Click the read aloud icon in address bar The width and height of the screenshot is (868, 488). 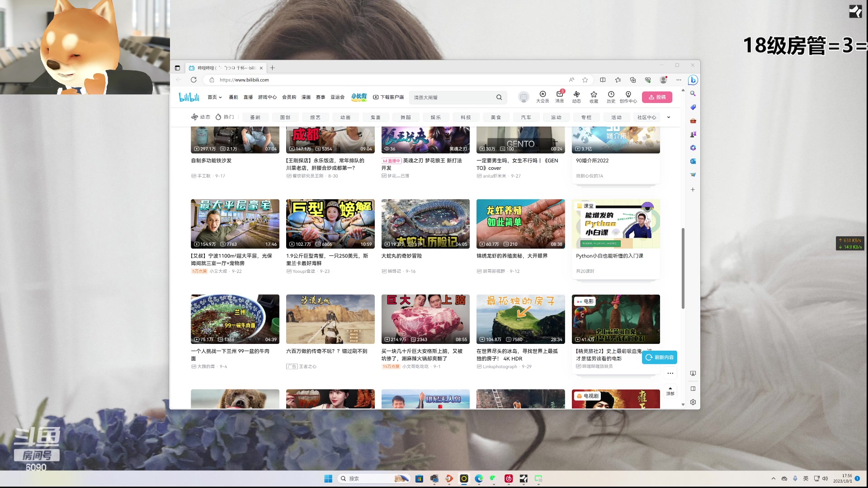571,80
